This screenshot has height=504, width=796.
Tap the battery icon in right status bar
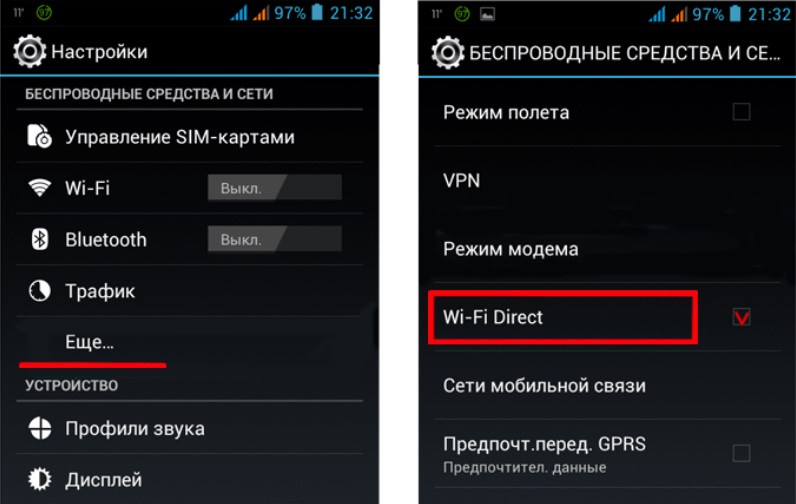click(x=735, y=12)
